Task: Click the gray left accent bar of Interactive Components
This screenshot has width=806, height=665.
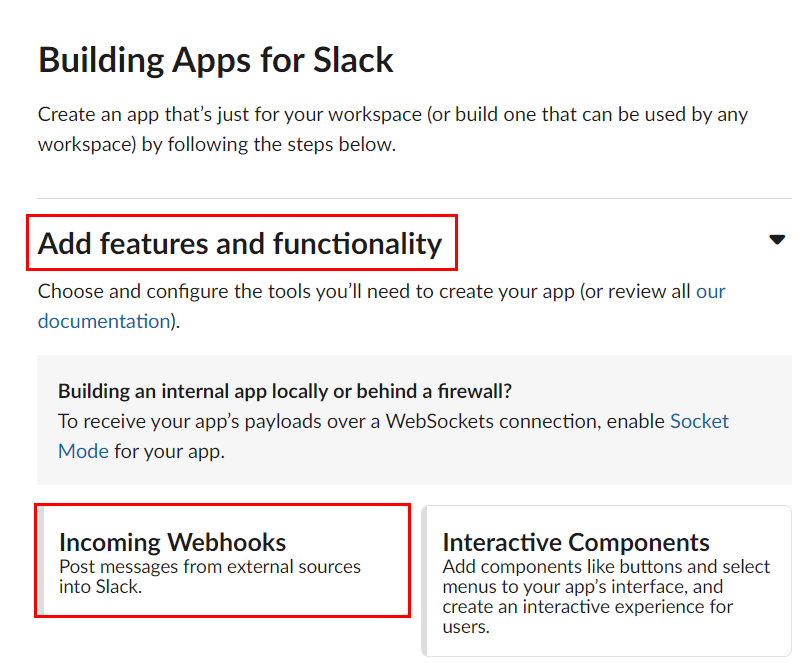Action: [425, 581]
